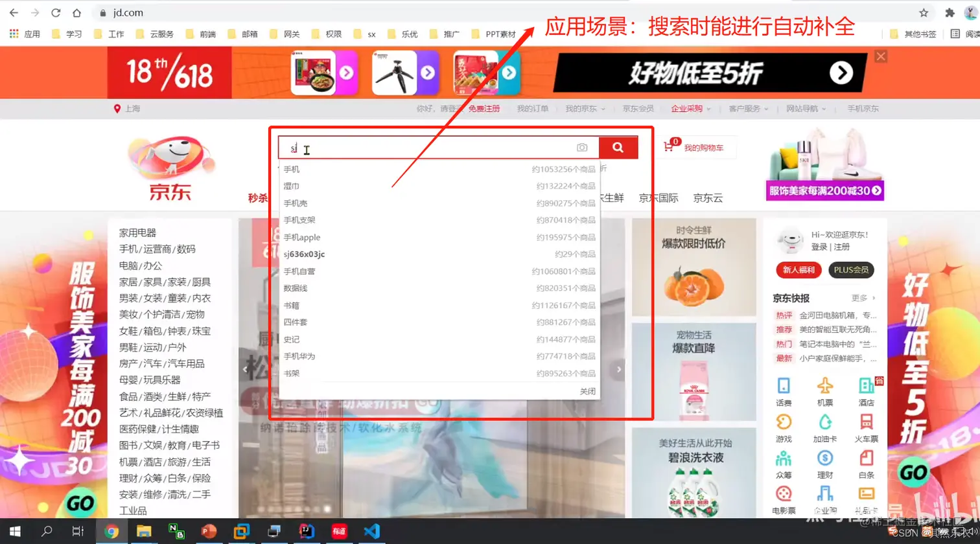Select the 手机华为 suggestion
The image size is (980, 544).
pyautogui.click(x=439, y=356)
